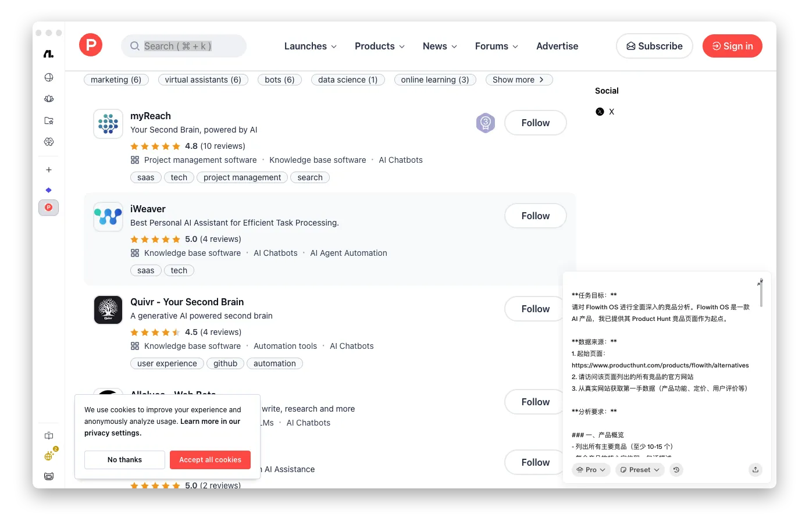
Task: Filter by the data science (1) tag
Action: pos(348,80)
